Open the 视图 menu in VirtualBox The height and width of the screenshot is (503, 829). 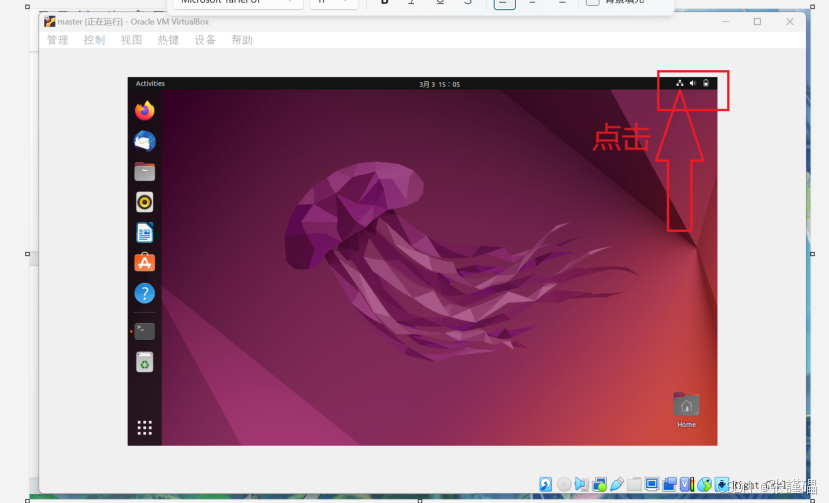pos(132,40)
